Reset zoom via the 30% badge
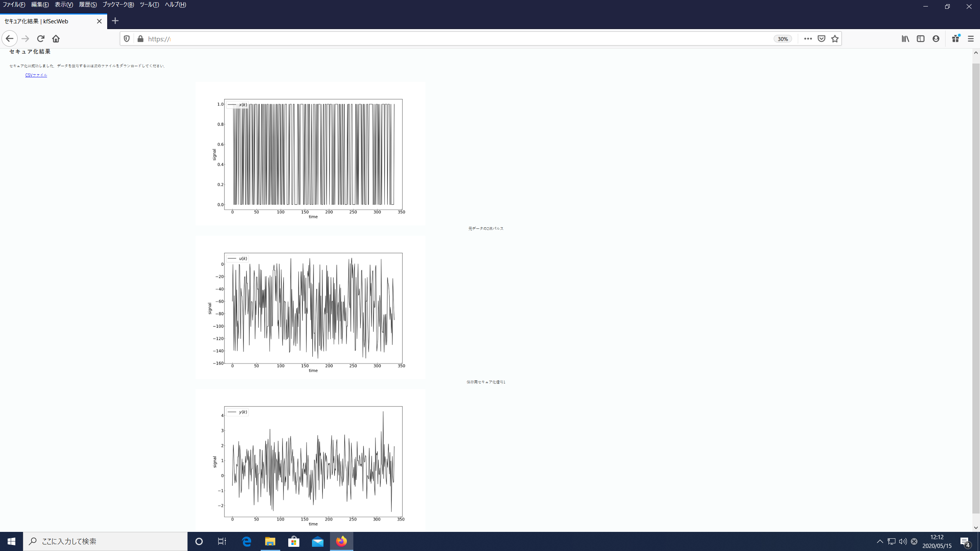 [x=782, y=39]
